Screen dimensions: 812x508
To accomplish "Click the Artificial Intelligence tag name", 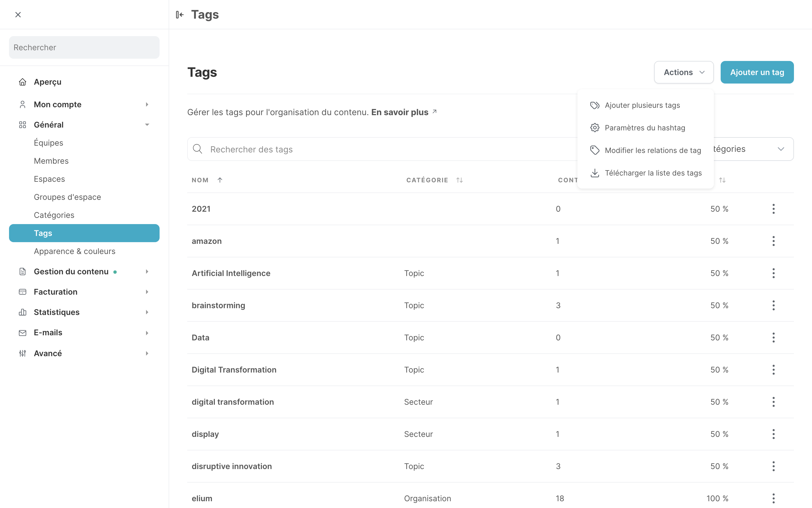I will [x=231, y=273].
